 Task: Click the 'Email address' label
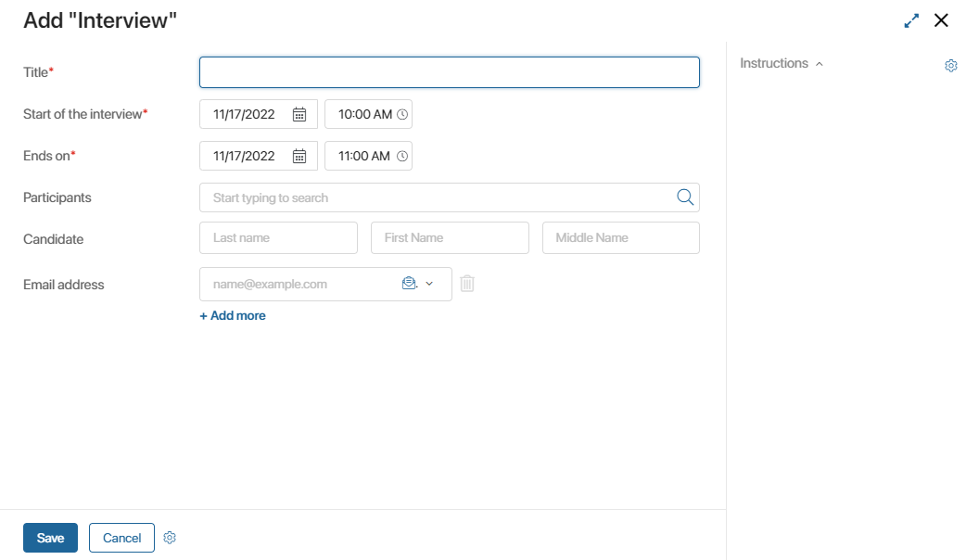click(x=64, y=285)
